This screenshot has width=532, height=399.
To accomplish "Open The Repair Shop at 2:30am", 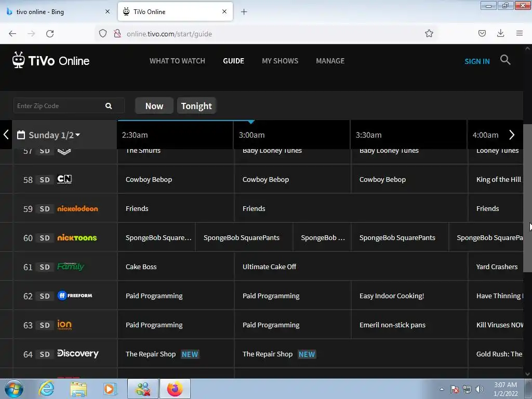I will coord(176,354).
